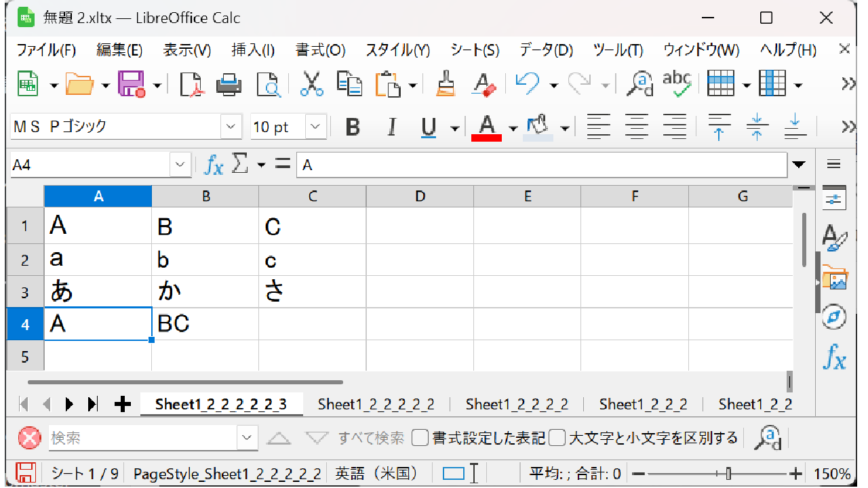Switch to Sheet1_2_2_2_2_2 tab
Screen dimensions: 868x488
(376, 405)
